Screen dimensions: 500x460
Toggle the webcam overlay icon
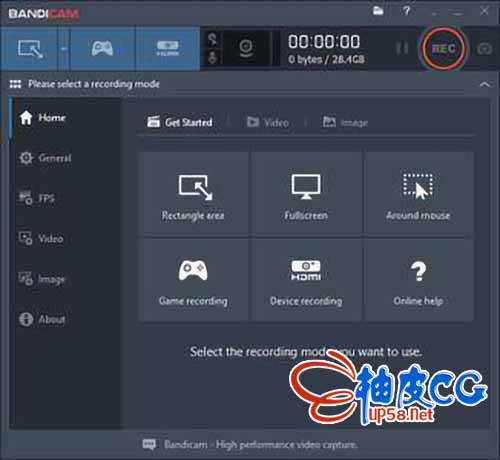[246, 49]
